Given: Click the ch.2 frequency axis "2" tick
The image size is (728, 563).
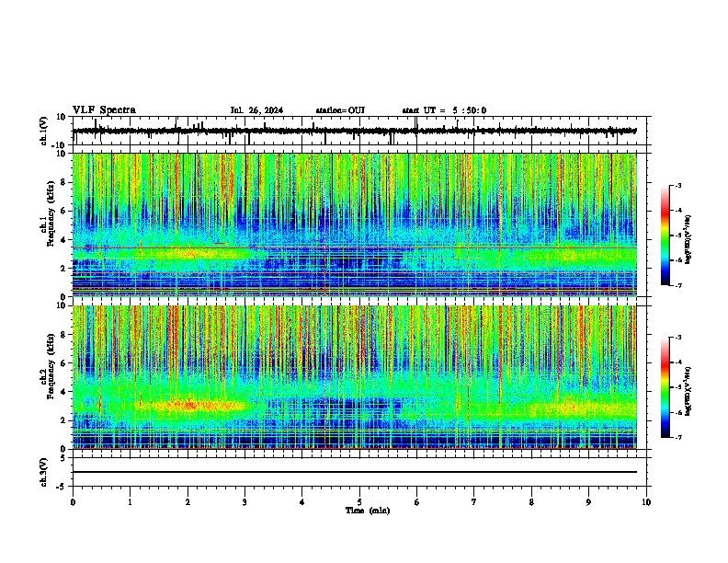Looking at the screenshot, I should 64,419.
